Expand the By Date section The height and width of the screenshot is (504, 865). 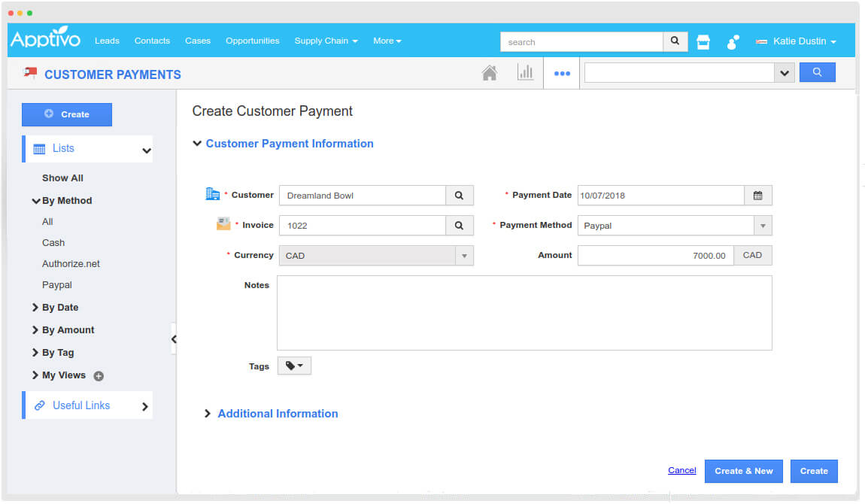point(62,307)
